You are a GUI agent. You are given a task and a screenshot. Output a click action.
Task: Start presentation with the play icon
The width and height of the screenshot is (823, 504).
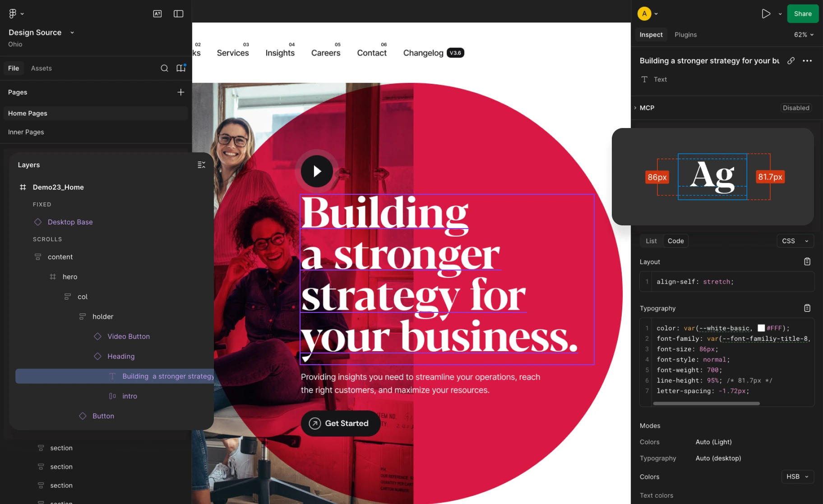[x=766, y=14]
